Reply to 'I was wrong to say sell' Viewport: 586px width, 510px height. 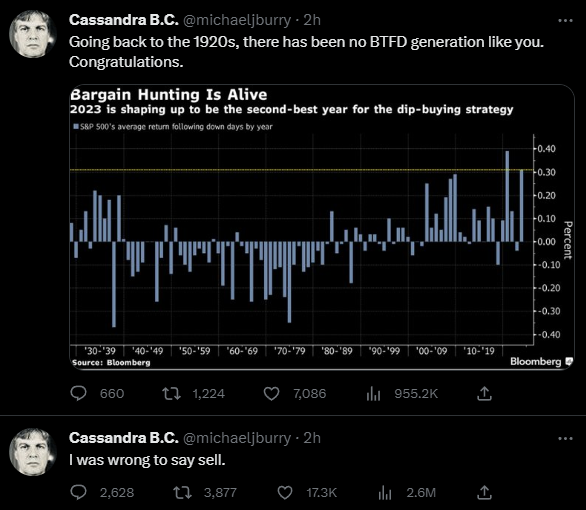tap(78, 492)
